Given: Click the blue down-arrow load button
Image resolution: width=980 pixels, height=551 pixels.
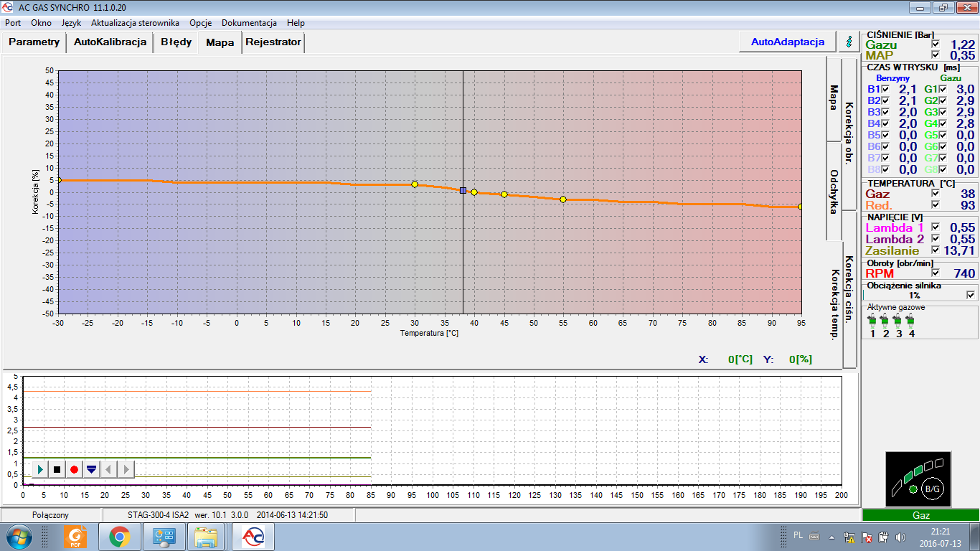Looking at the screenshot, I should (91, 469).
